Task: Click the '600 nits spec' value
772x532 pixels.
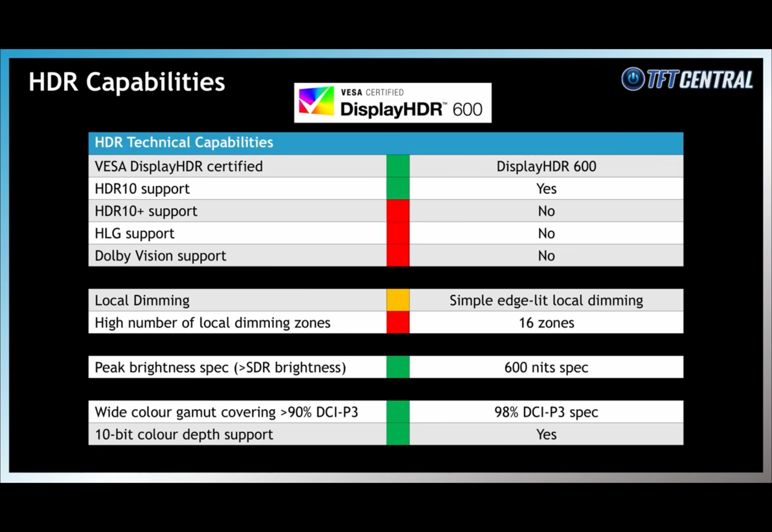Action: (x=546, y=368)
